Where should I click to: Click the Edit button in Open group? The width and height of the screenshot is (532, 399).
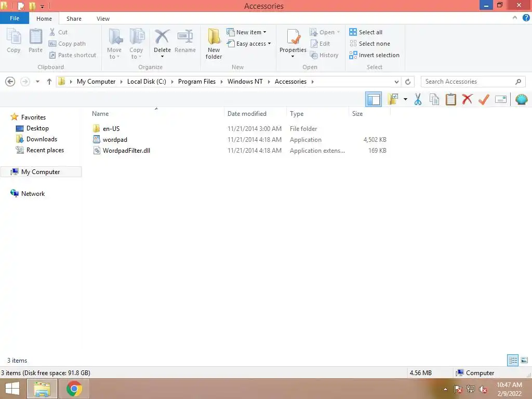click(x=320, y=44)
